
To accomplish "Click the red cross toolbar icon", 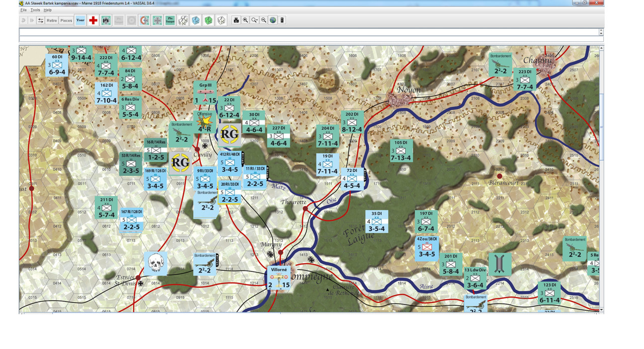I will pos(93,20).
